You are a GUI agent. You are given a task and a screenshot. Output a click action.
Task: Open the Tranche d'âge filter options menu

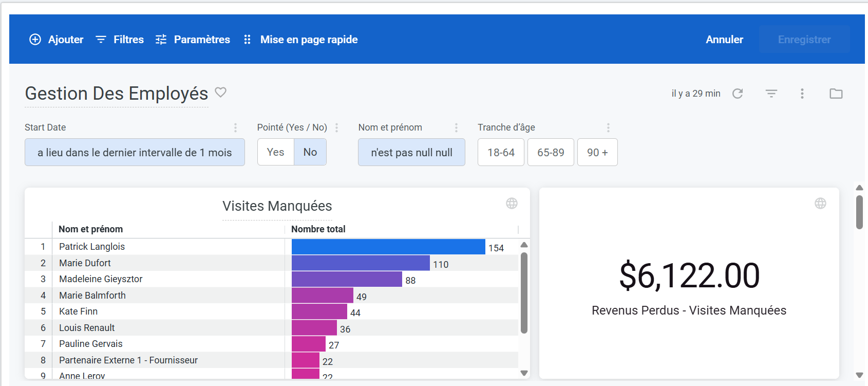click(x=608, y=128)
